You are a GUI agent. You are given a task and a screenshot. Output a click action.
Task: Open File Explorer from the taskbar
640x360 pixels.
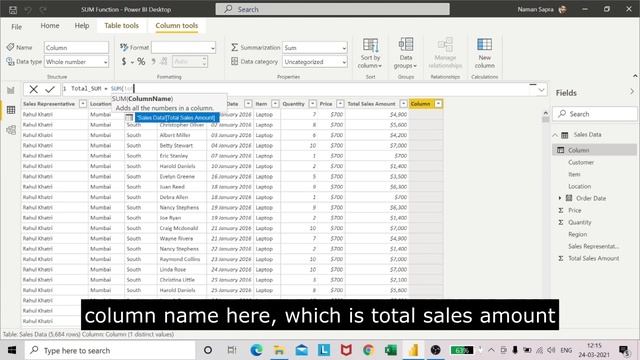(x=279, y=350)
